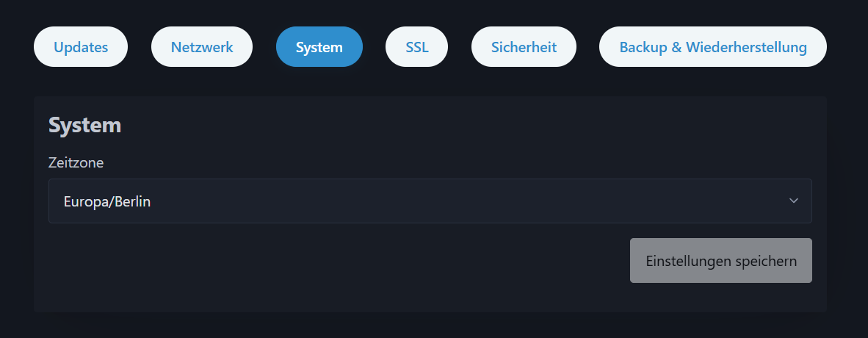Save the system settings

tap(720, 261)
